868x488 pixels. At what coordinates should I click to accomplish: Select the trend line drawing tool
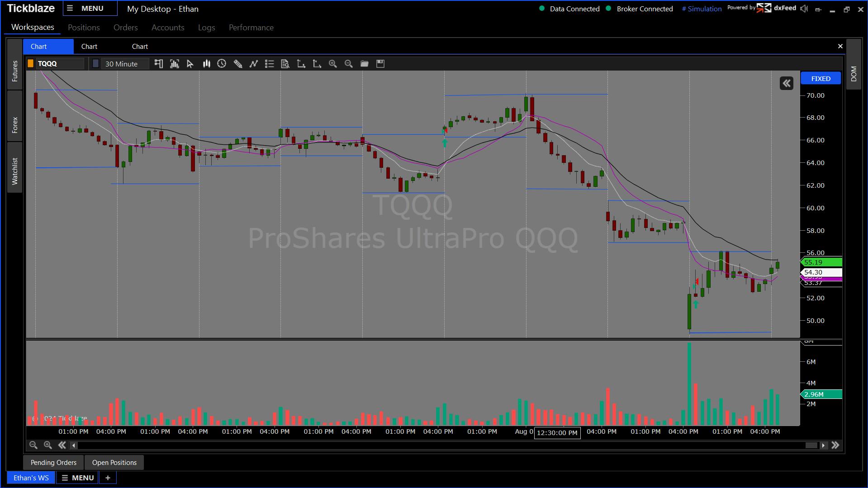point(253,64)
